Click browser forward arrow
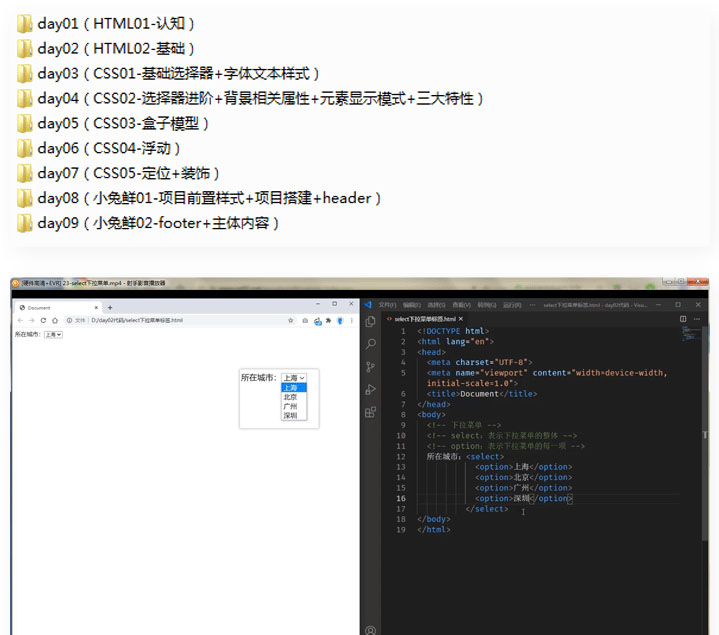The width and height of the screenshot is (719, 635). click(x=31, y=320)
